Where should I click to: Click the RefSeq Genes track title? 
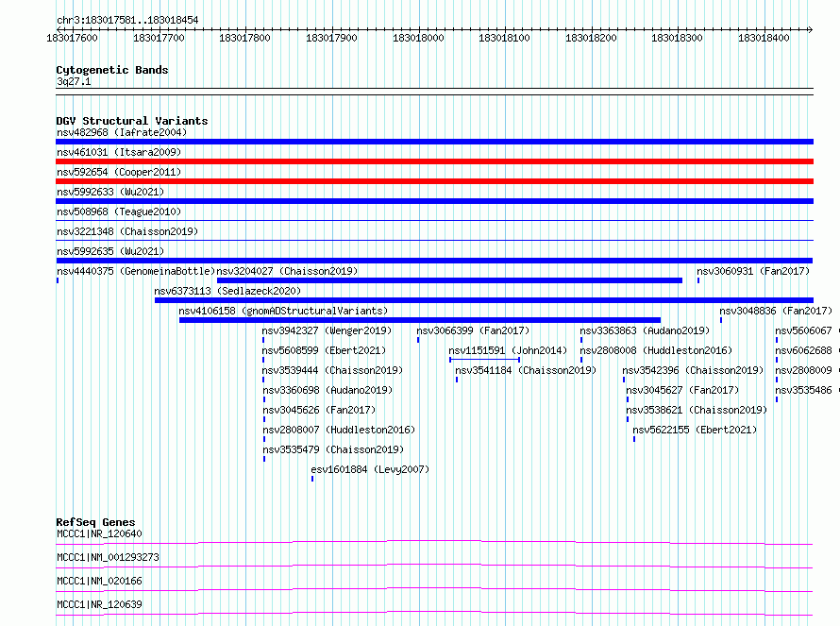coord(96,522)
